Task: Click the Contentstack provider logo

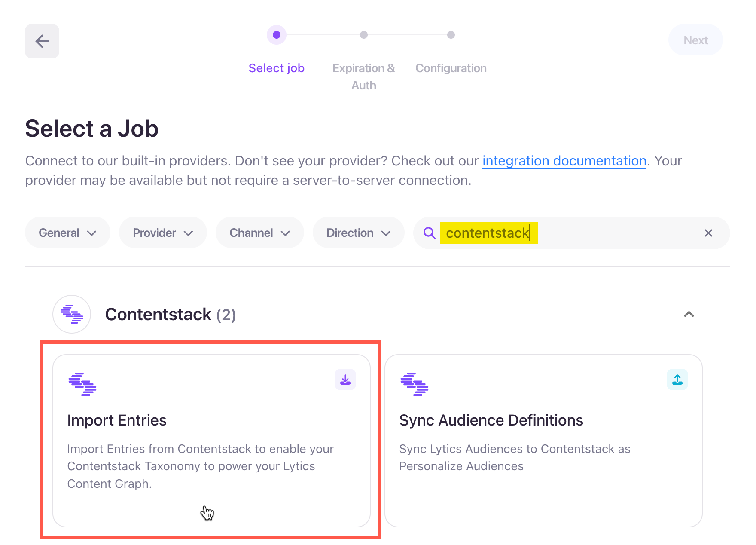Action: point(72,314)
